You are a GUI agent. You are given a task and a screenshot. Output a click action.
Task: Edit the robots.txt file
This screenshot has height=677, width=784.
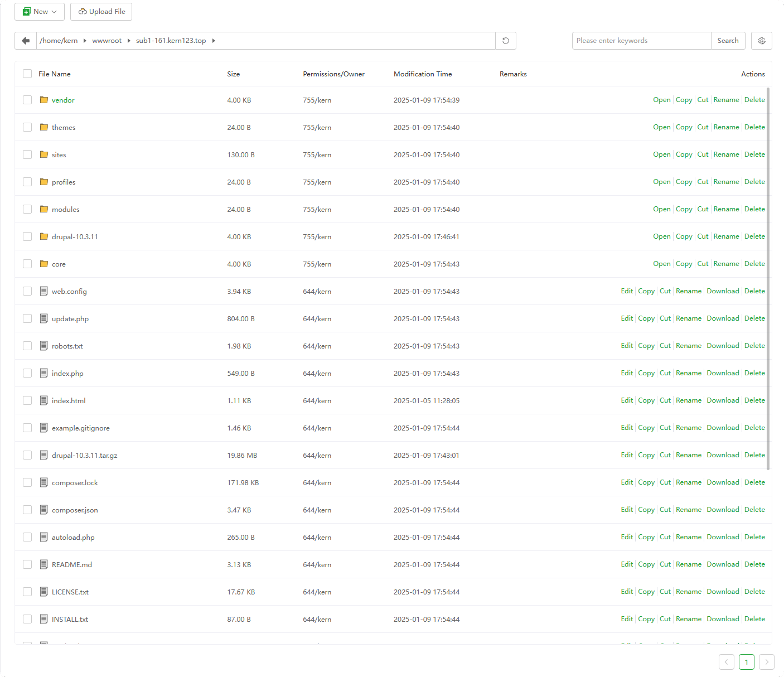click(627, 346)
